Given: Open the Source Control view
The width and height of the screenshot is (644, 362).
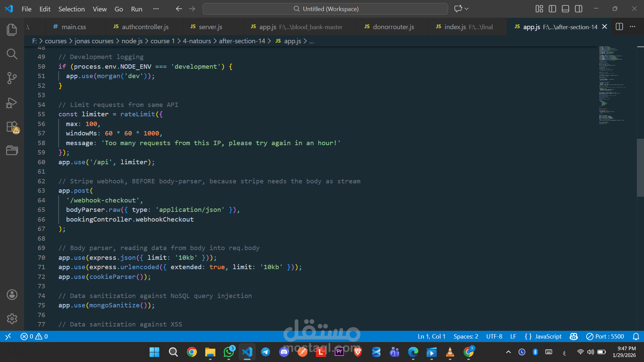Looking at the screenshot, I should coord(12,78).
